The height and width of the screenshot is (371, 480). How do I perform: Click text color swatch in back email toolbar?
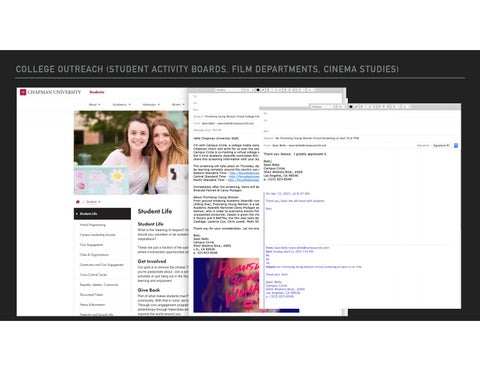pos(258,90)
